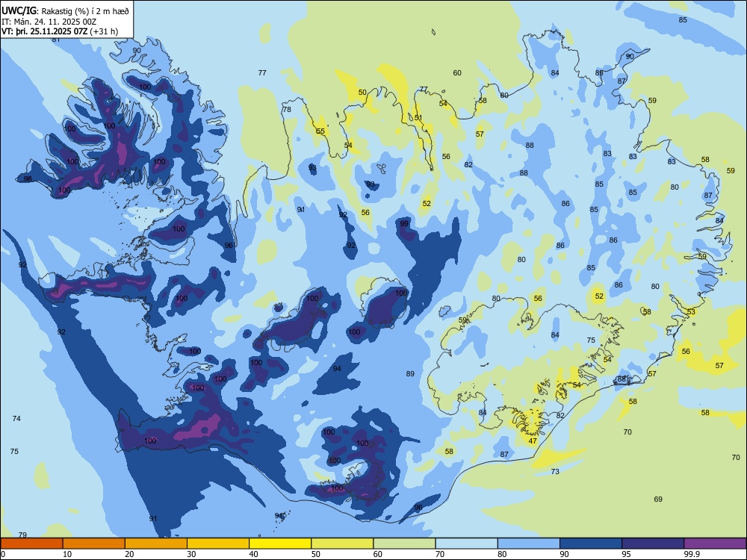This screenshot has height=560, width=747.
Task: Click the purple above-99.9 legend swatch
Action: click(715, 544)
